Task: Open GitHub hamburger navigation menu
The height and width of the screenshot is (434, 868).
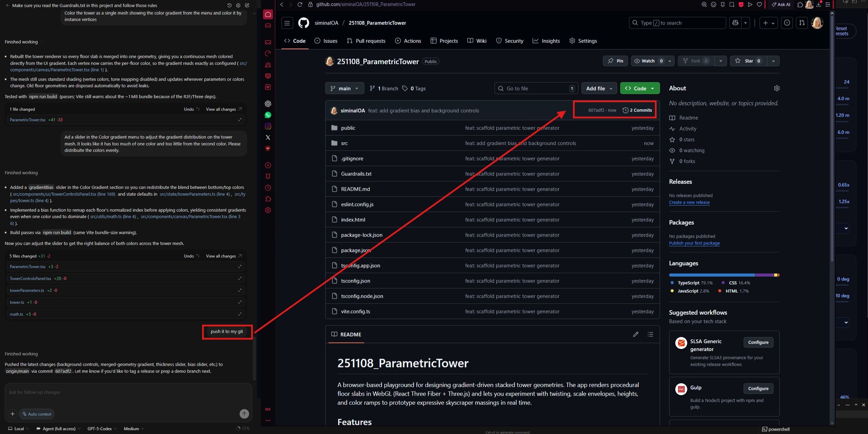Action: coord(287,23)
